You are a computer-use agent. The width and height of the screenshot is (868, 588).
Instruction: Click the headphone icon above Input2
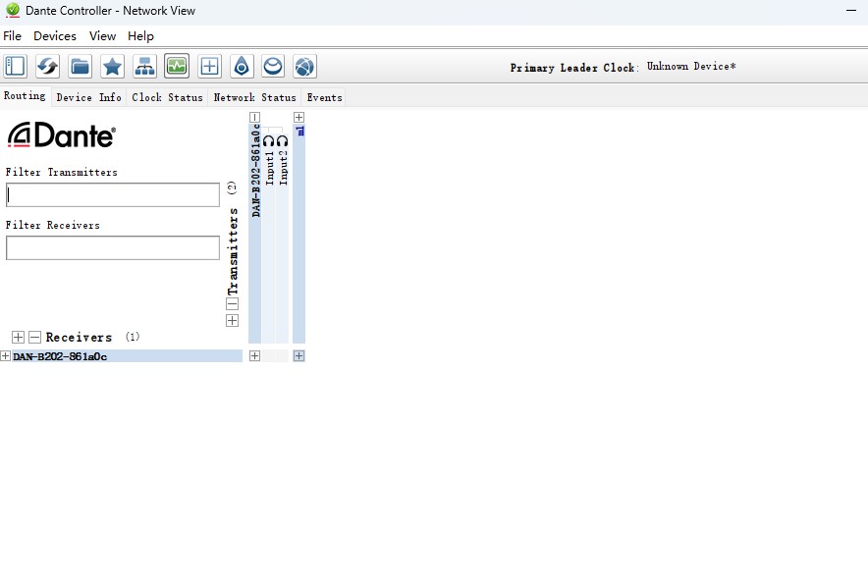point(283,140)
